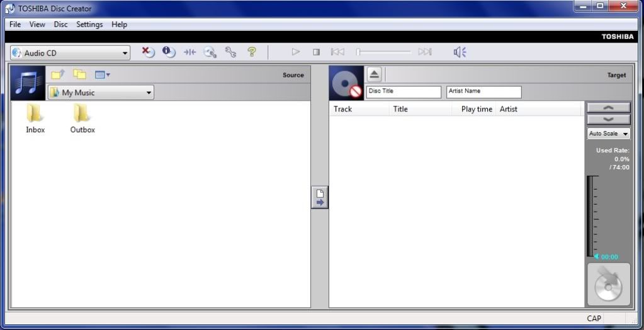Expand the Auto Scale dropdown
This screenshot has width=644, height=330.
point(608,134)
